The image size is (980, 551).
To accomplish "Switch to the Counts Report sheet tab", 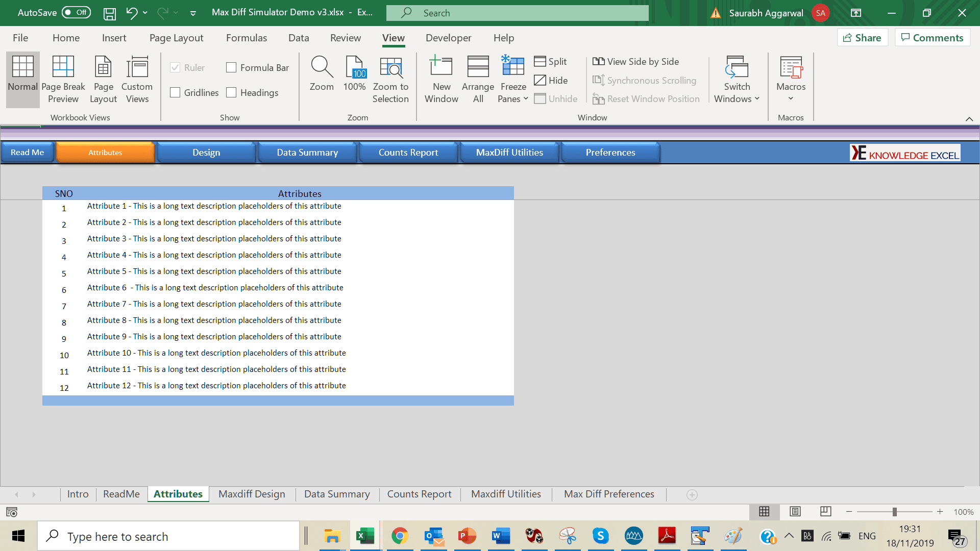I will (x=419, y=494).
